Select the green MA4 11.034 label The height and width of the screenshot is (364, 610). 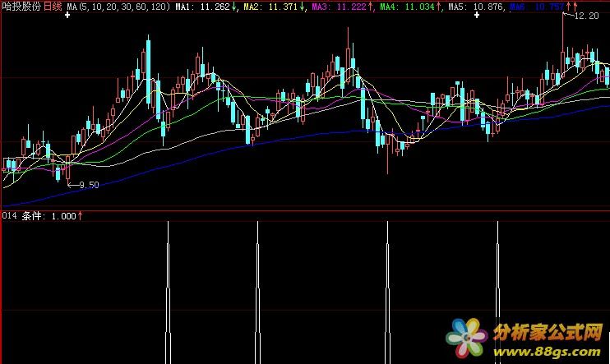point(405,7)
